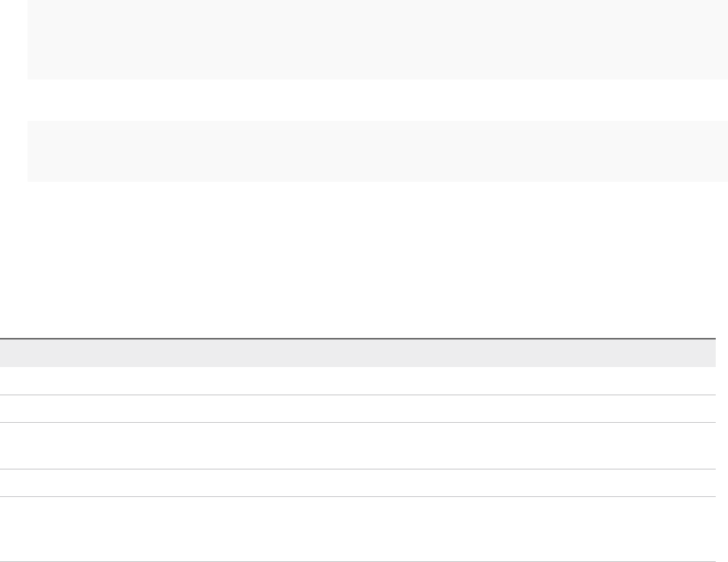728x562 pixels.
Task: Select the second empty table row
Action: [x=358, y=408]
